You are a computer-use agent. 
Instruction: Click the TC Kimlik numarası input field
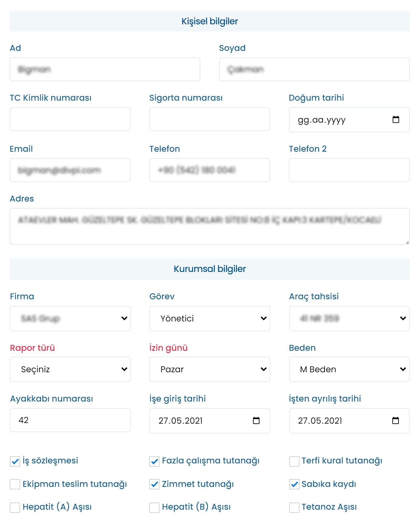coord(70,119)
